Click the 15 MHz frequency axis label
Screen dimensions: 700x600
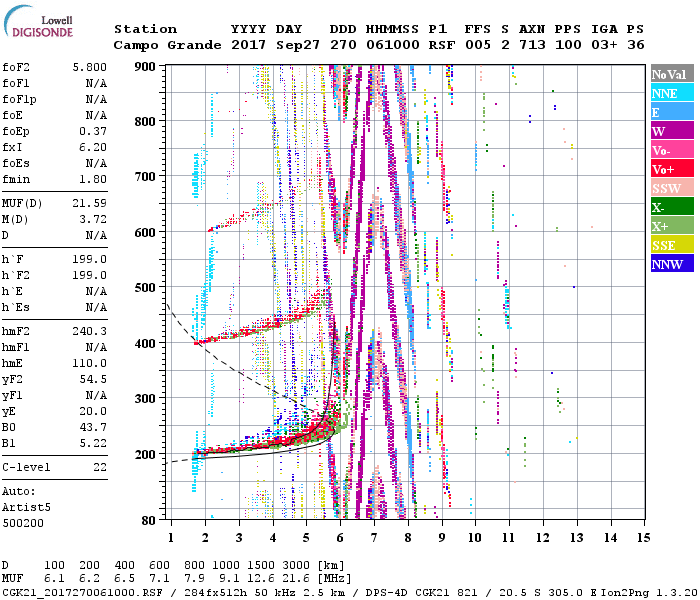coord(643,538)
